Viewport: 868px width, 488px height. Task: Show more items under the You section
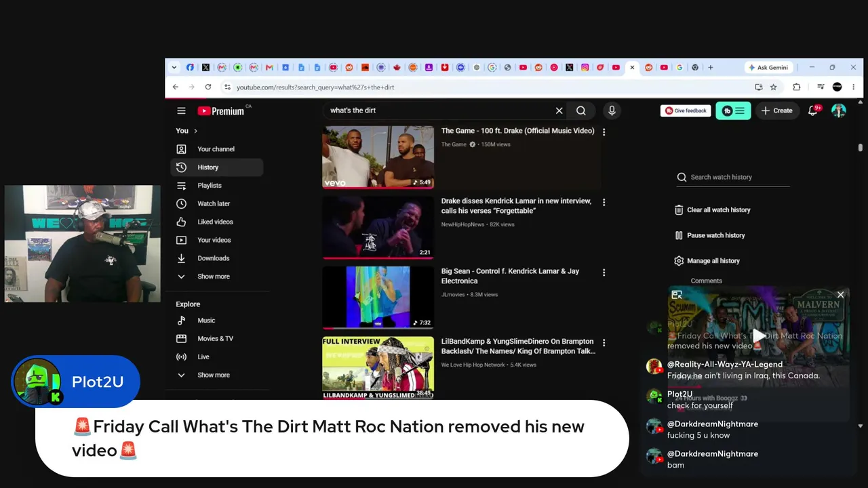pos(214,277)
